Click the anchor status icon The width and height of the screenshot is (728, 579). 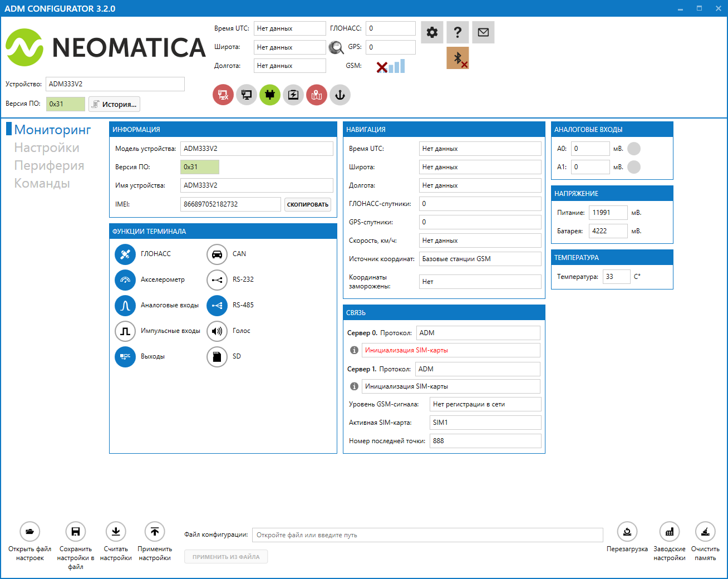(340, 95)
